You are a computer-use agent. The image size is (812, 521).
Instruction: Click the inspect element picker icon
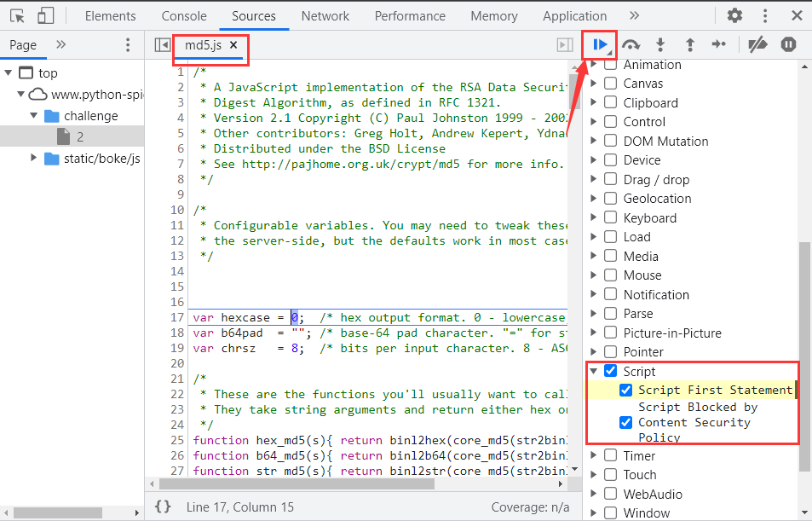point(17,16)
